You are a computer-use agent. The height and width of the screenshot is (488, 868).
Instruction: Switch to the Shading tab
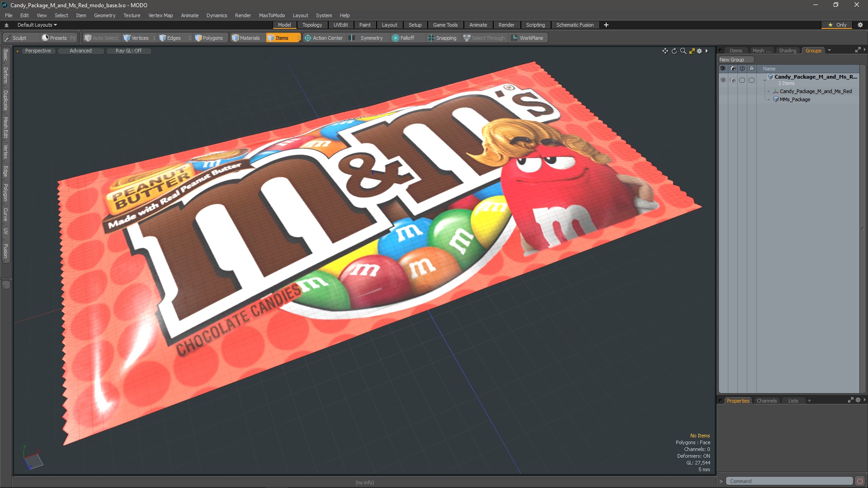[x=787, y=51]
